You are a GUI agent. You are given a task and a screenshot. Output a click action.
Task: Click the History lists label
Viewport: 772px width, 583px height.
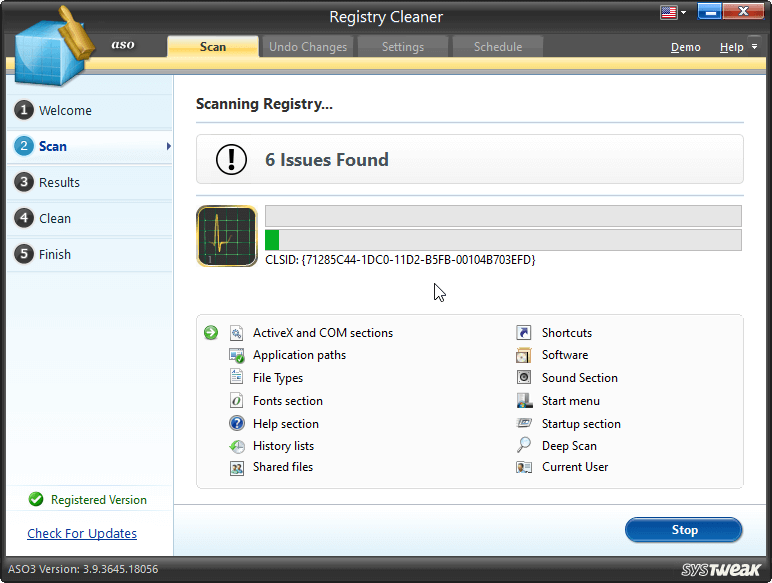pyautogui.click(x=283, y=446)
